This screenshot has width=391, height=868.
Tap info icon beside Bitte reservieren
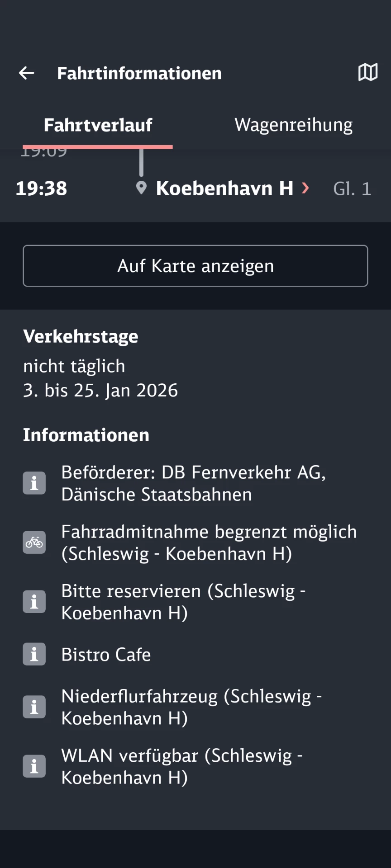point(34,602)
